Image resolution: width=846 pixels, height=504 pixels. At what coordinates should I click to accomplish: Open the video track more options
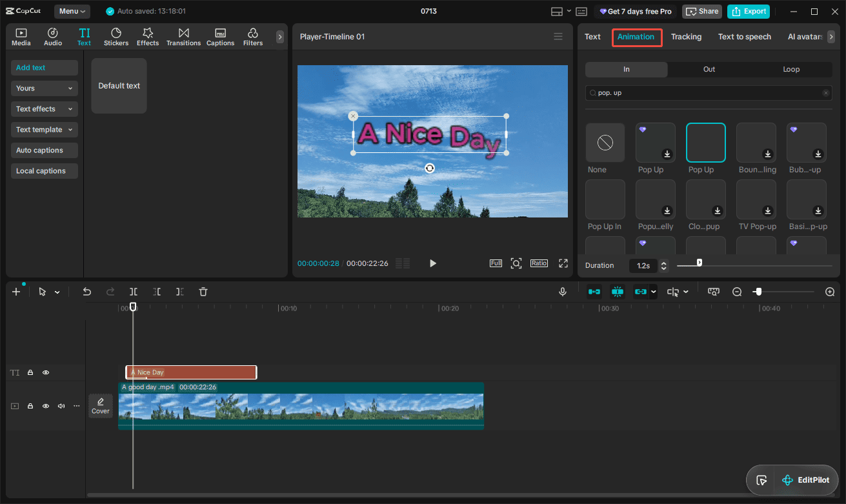coord(77,406)
